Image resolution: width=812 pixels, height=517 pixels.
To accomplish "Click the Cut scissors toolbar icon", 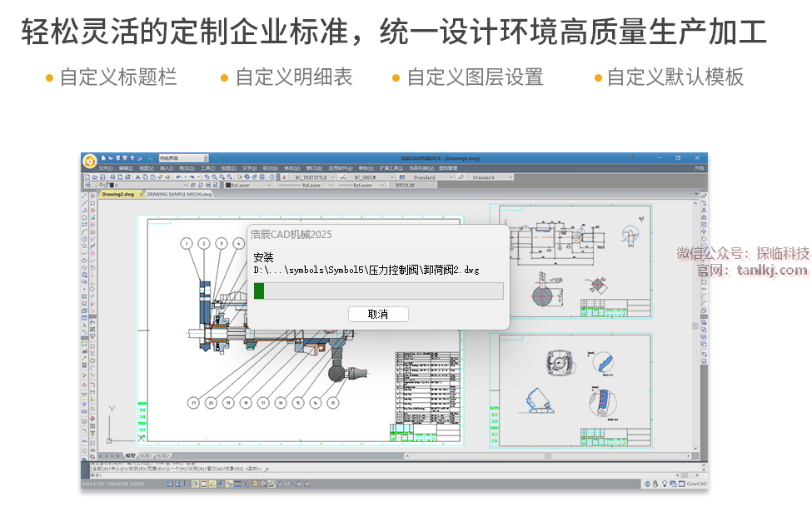I will tap(138, 177).
